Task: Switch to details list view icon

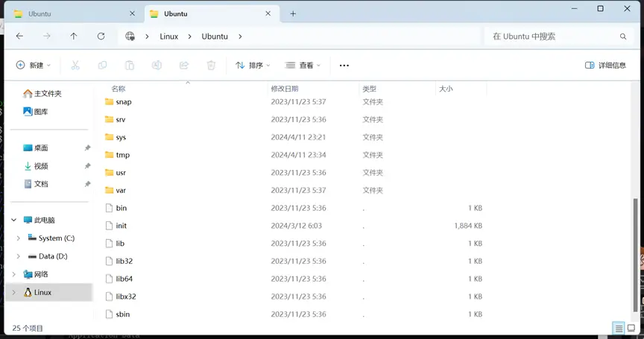Action: tap(619, 328)
